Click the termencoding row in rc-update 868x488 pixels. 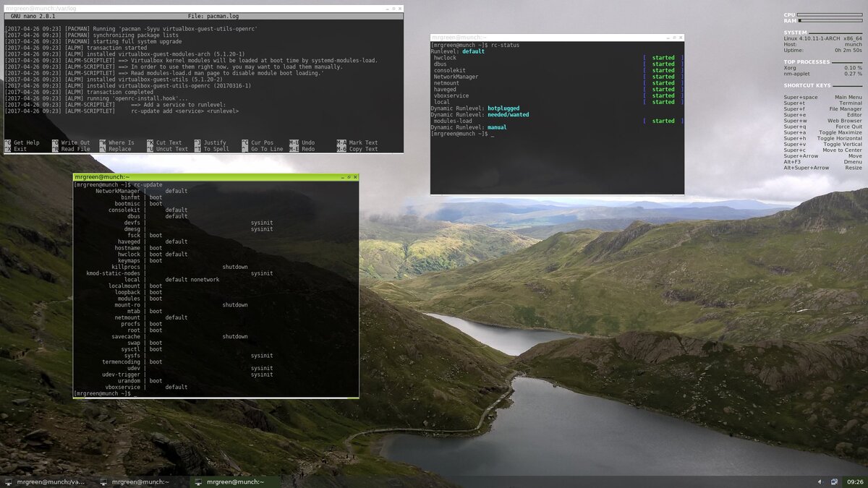tap(132, 361)
